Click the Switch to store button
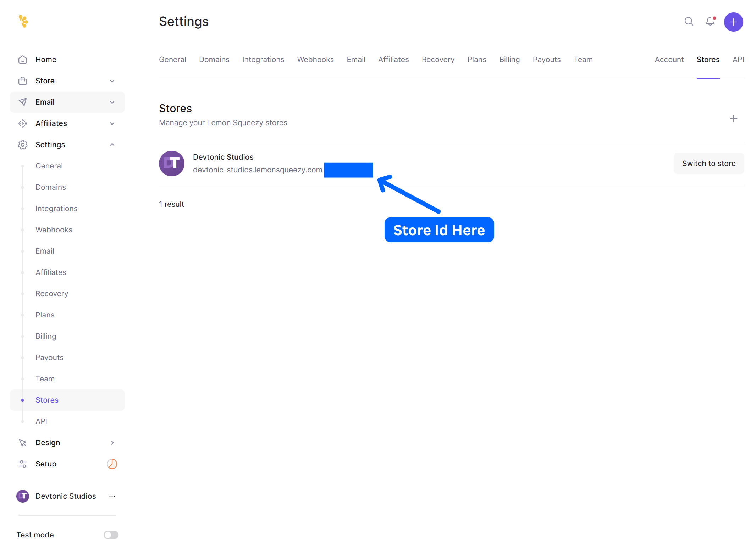Viewport: 756px width, 547px height. (x=708, y=164)
